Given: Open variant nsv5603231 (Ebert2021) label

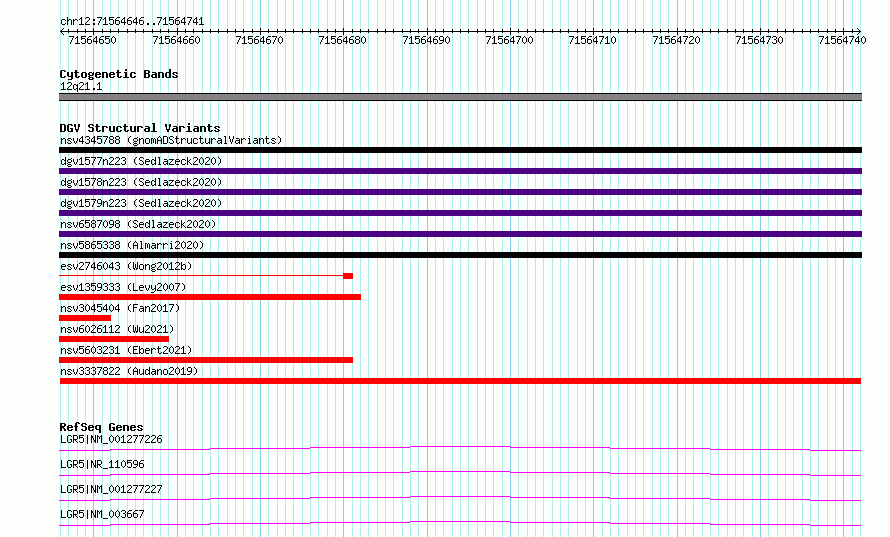Looking at the screenshot, I should click(126, 350).
